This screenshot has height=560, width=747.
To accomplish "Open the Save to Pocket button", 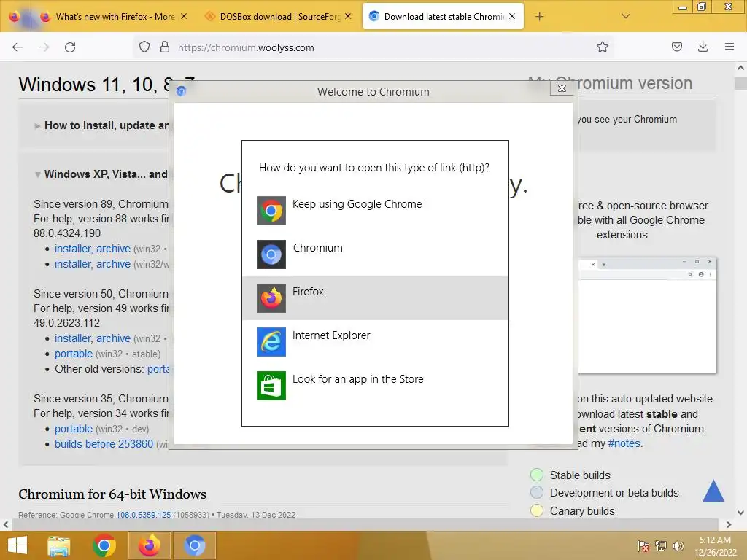I will tap(676, 47).
